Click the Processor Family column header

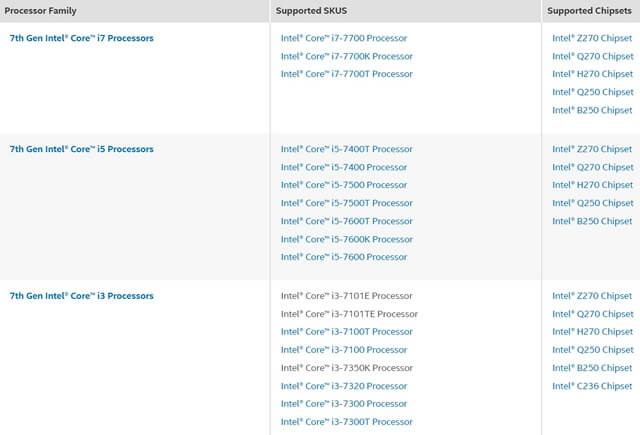click(x=44, y=11)
